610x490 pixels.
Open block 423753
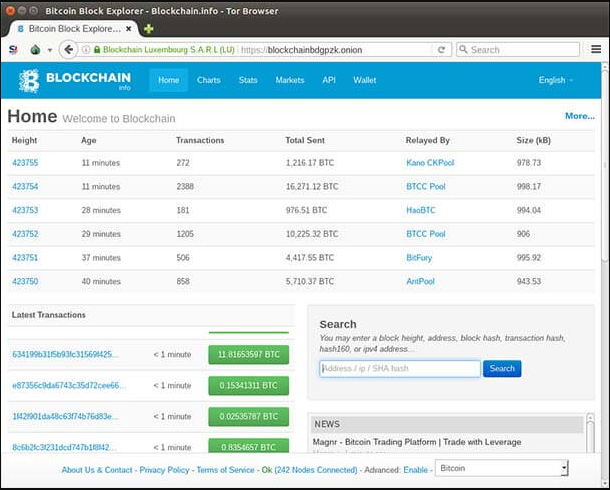point(25,210)
